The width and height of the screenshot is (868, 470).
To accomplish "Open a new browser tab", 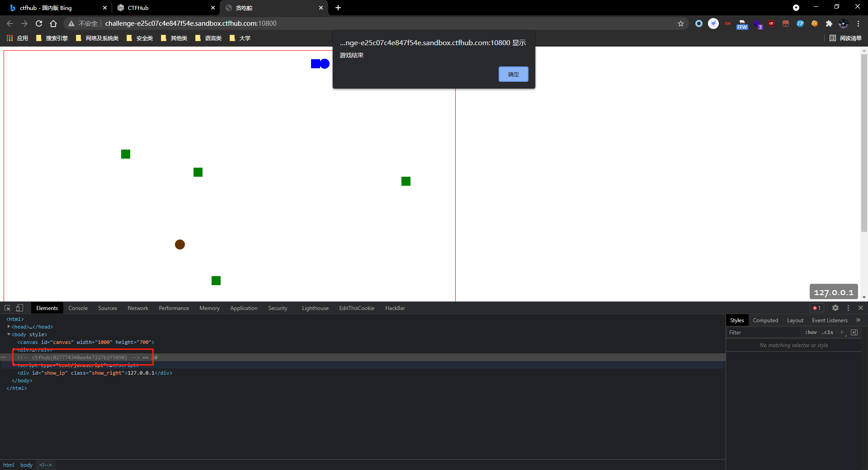I will point(338,8).
